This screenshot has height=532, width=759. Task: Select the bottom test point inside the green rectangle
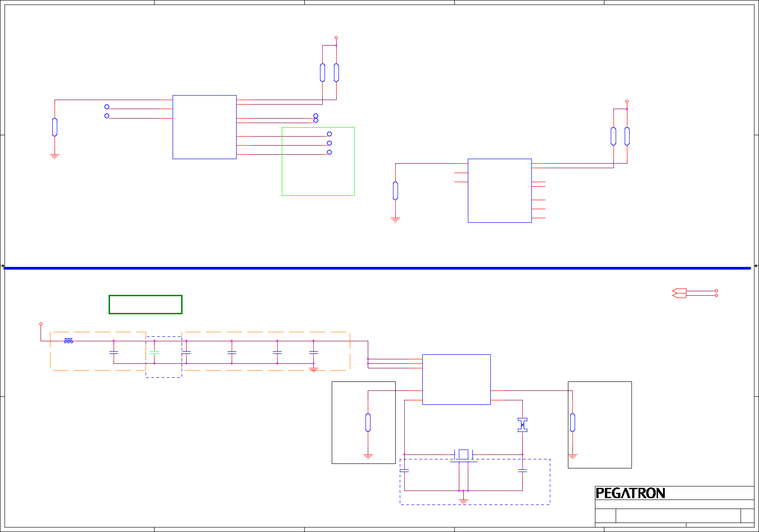pos(329,152)
